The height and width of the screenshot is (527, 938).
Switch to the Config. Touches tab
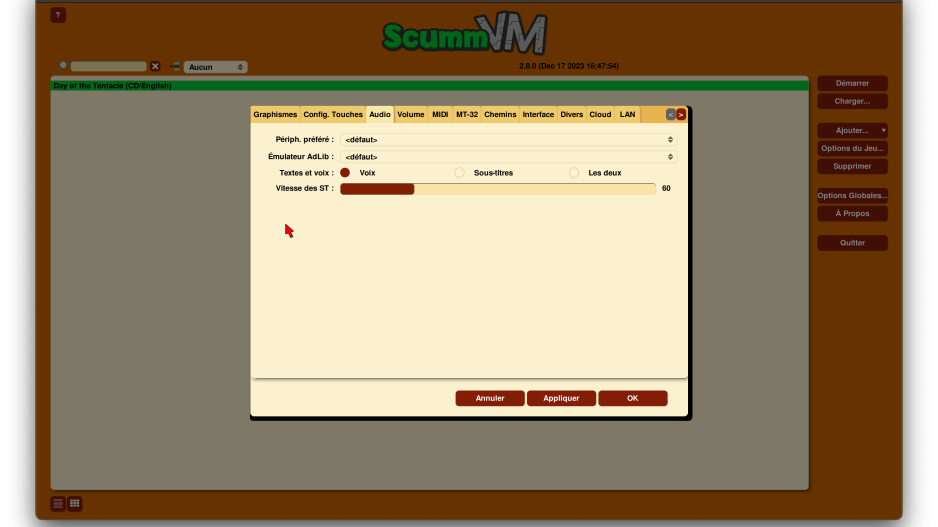[333, 114]
